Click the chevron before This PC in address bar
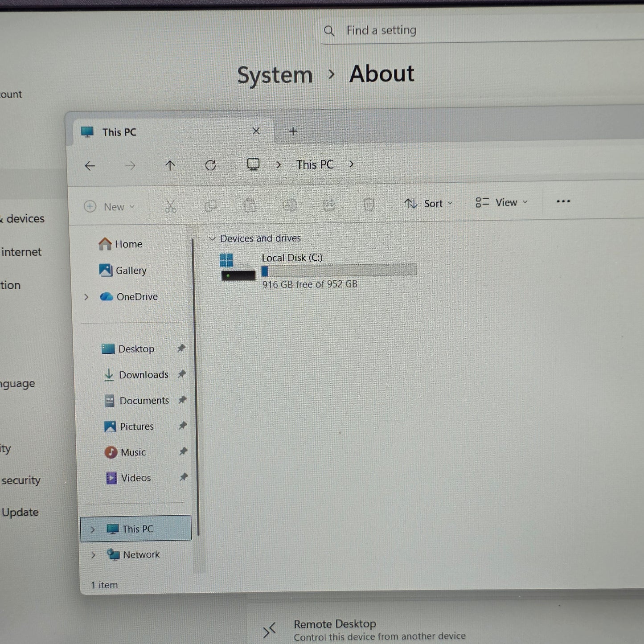Screen dimensions: 644x644 tap(279, 164)
